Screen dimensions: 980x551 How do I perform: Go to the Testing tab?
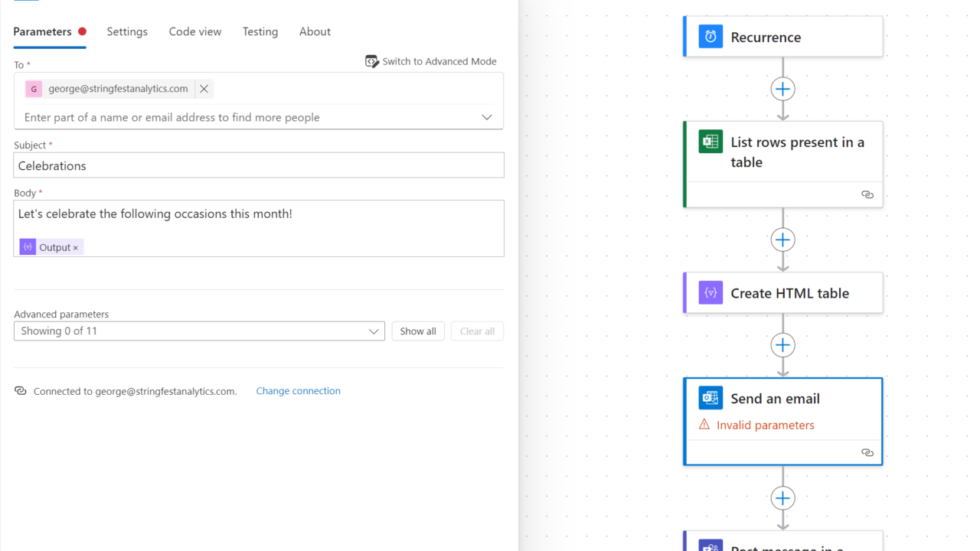pos(260,31)
